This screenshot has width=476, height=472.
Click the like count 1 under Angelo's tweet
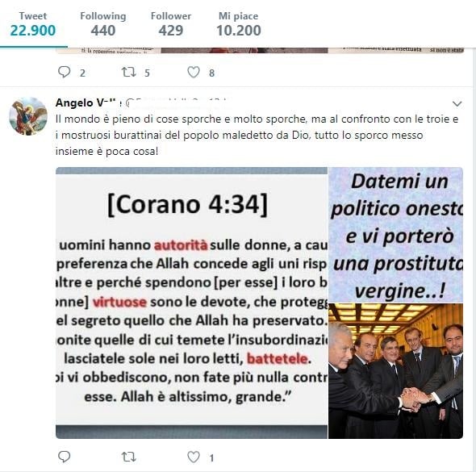[x=211, y=457]
